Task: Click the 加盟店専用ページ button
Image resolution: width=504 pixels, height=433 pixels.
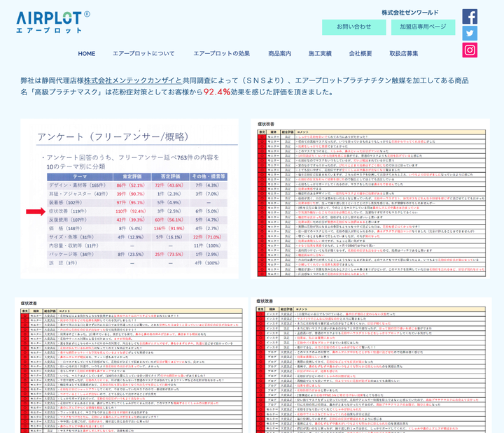Action: [x=423, y=27]
